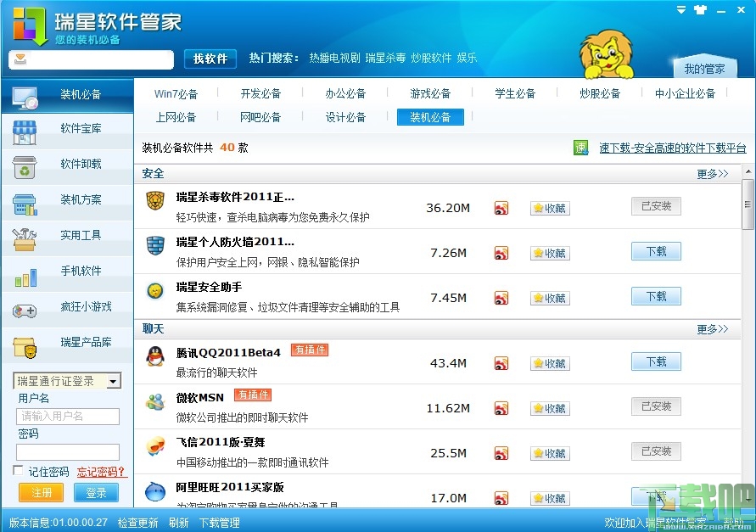Open the title bar menu arrow

point(681,9)
